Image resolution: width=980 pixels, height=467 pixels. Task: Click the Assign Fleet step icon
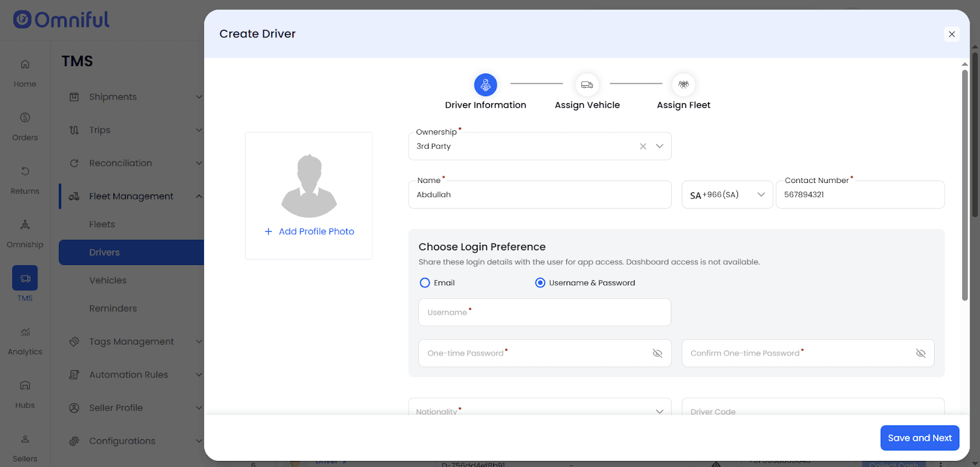click(x=683, y=85)
